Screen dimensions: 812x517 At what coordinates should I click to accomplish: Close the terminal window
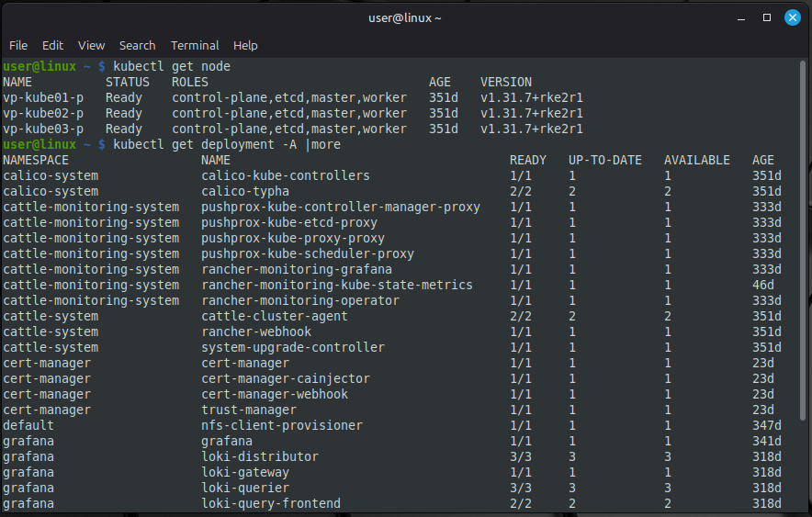click(x=792, y=17)
